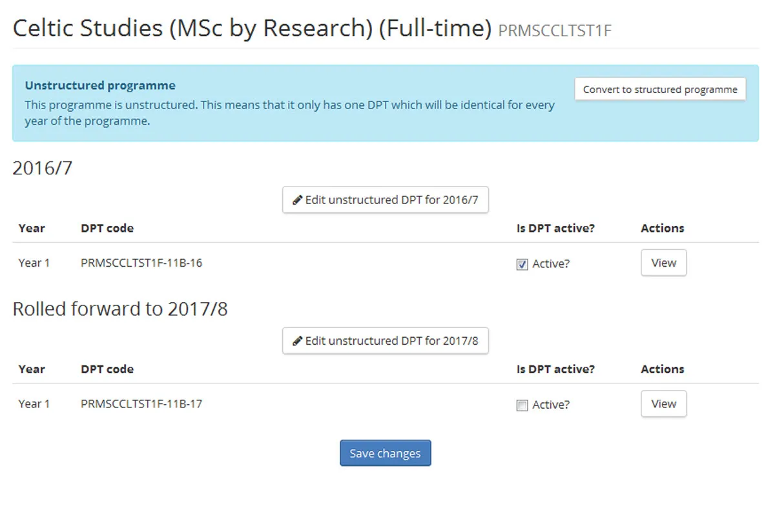The image size is (775, 532).
Task: Click the Unstructured programme notice heading
Action: click(x=100, y=85)
